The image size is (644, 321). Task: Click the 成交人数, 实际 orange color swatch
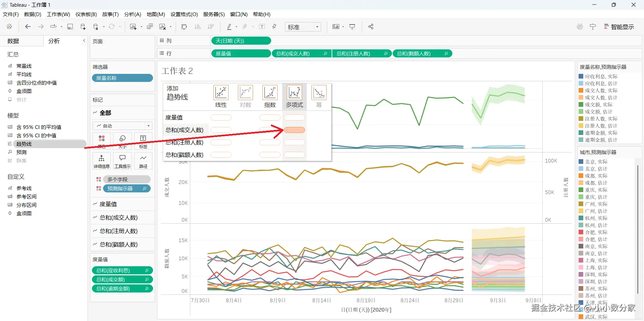tap(581, 90)
